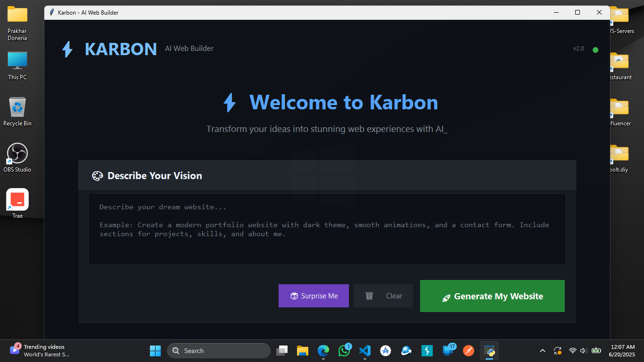
Task: Open the blue globe browser taskbar icon
Action: pyautogui.click(x=406, y=351)
